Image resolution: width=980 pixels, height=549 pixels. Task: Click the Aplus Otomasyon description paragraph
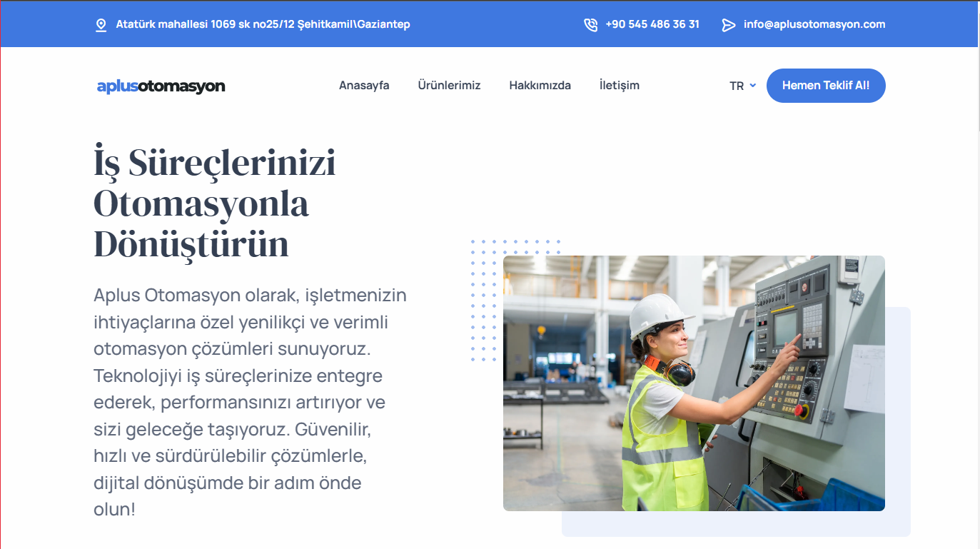[x=250, y=402]
